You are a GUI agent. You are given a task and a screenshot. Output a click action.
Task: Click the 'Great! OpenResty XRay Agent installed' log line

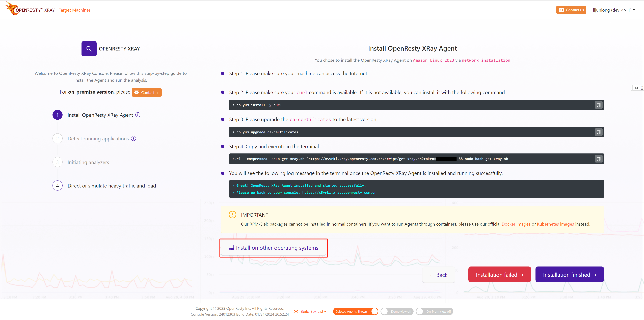pos(299,185)
